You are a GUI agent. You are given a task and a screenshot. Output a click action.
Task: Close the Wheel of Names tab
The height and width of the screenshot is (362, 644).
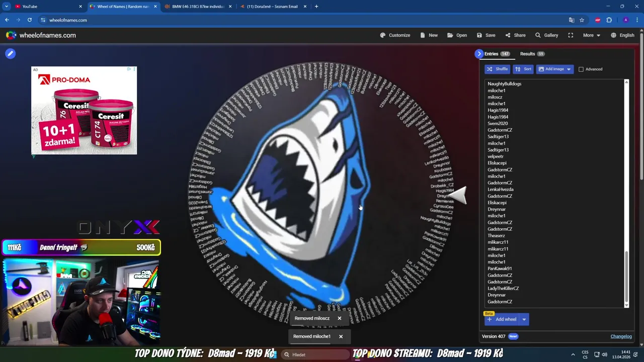point(155,7)
